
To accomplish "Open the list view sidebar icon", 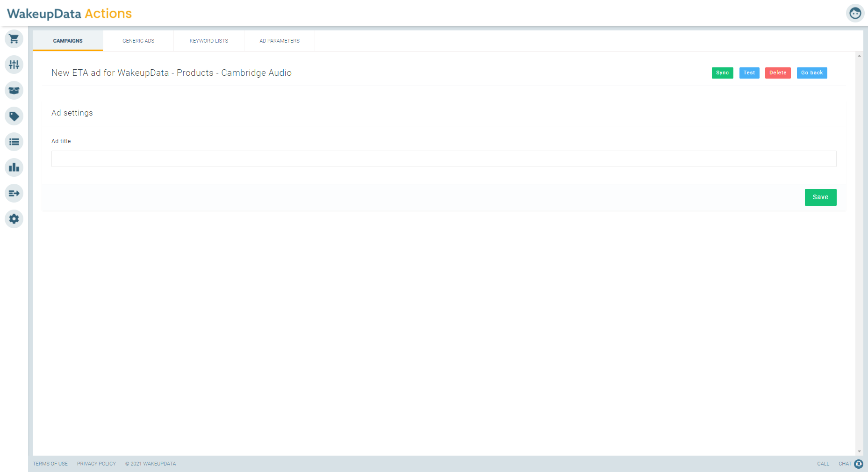I will point(14,142).
